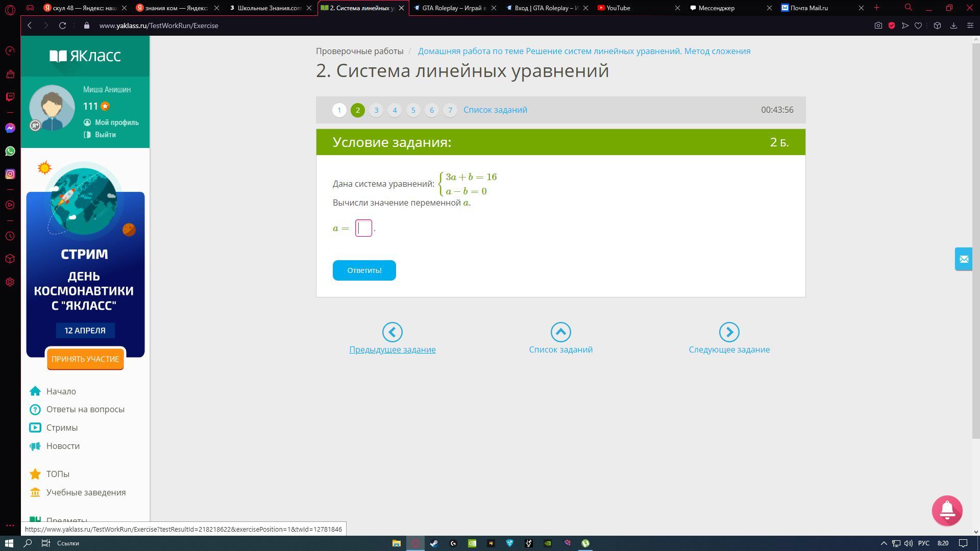Open Facebook Messenger in Opera sidebar
Screen dimensions: 980x551
pyautogui.click(x=10, y=128)
